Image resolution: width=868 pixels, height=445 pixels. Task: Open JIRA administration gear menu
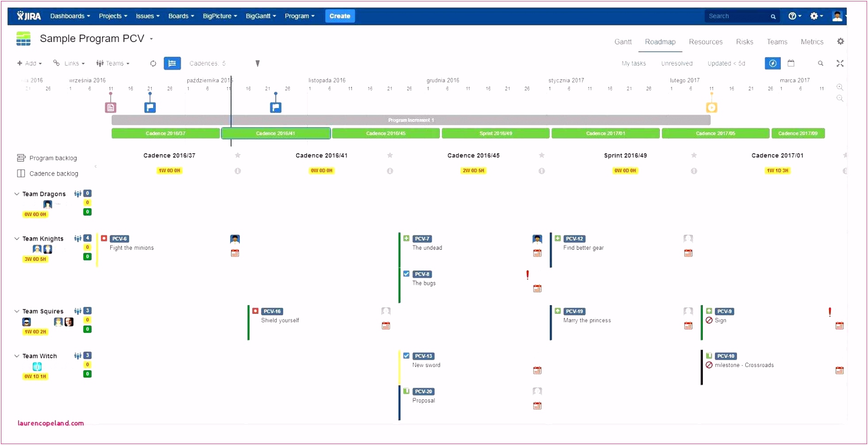pos(816,16)
